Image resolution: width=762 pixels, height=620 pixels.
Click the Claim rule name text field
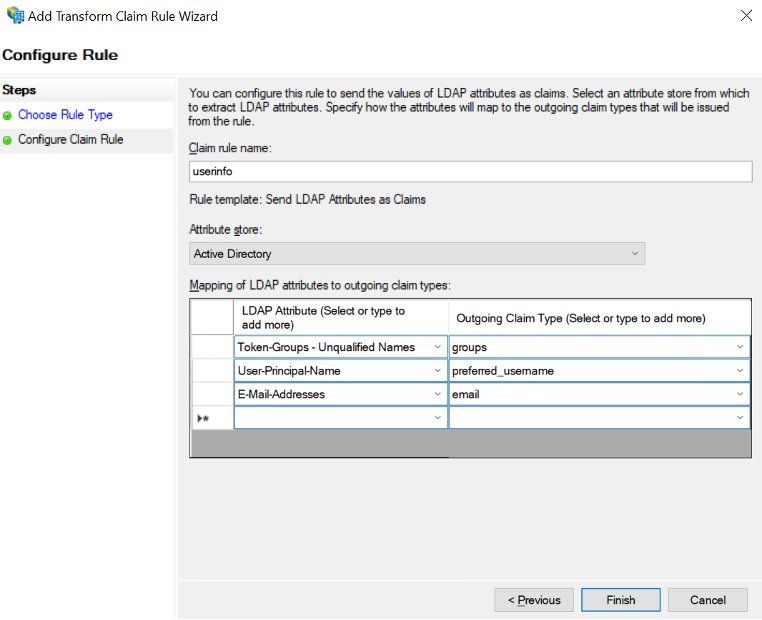(x=470, y=171)
